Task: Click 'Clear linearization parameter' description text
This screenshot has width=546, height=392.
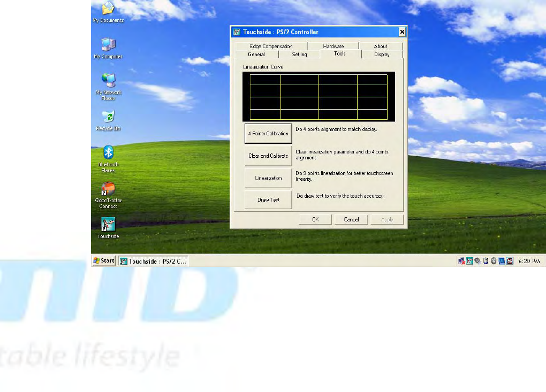Action: click(342, 155)
